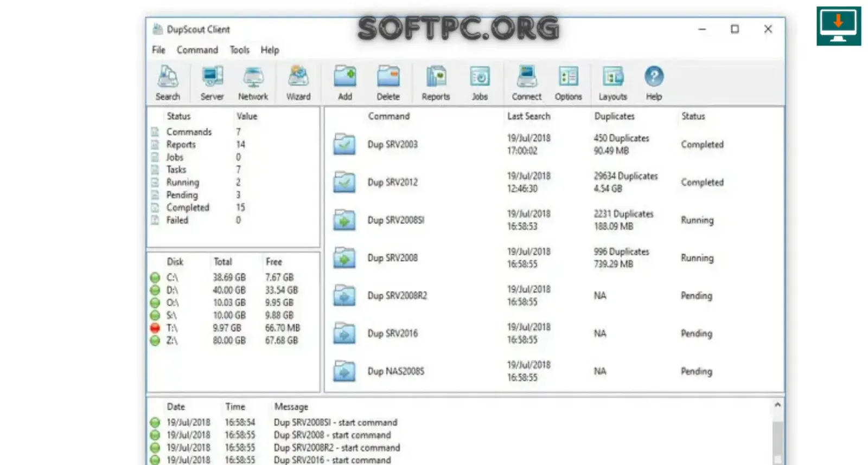The image size is (868, 465).
Task: Click the Add command icon
Action: 345,82
